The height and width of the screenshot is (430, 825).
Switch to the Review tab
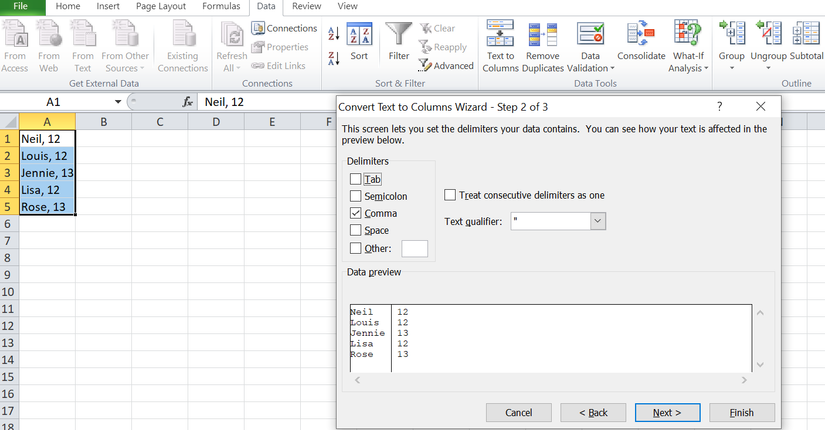[x=307, y=6]
